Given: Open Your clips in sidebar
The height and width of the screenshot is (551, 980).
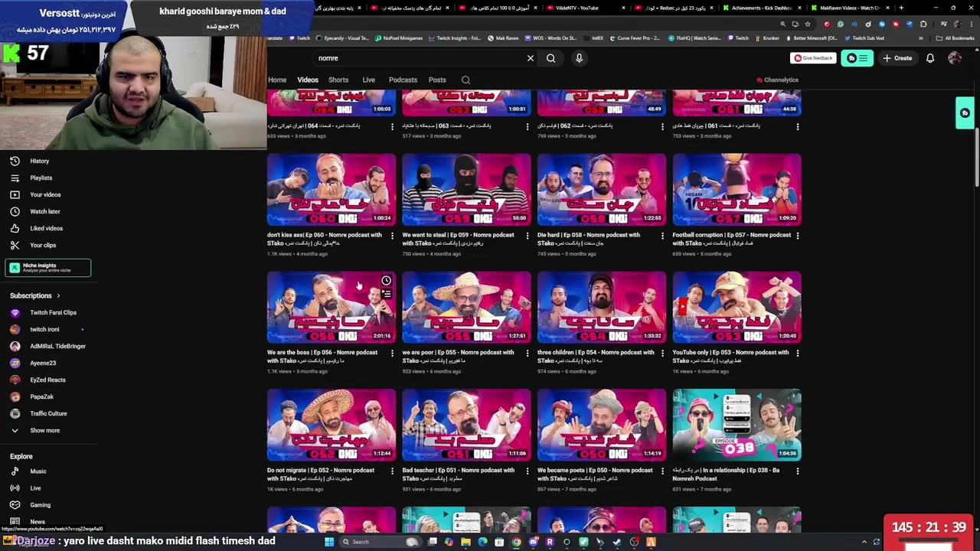Looking at the screenshot, I should [43, 245].
